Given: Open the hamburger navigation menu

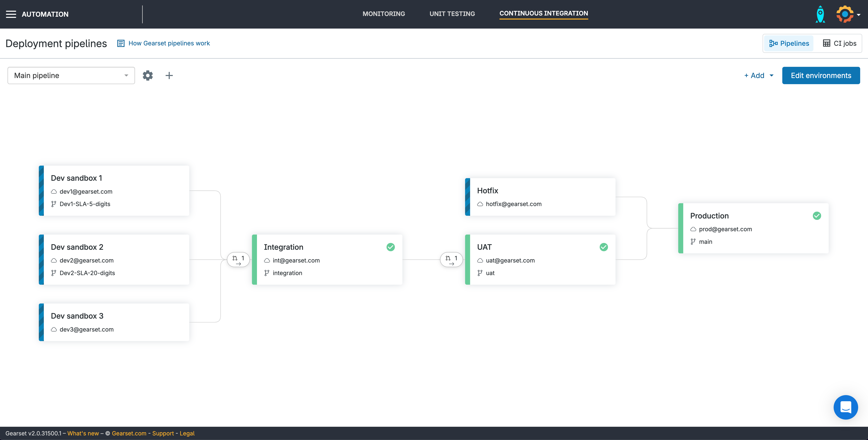Looking at the screenshot, I should [x=11, y=14].
